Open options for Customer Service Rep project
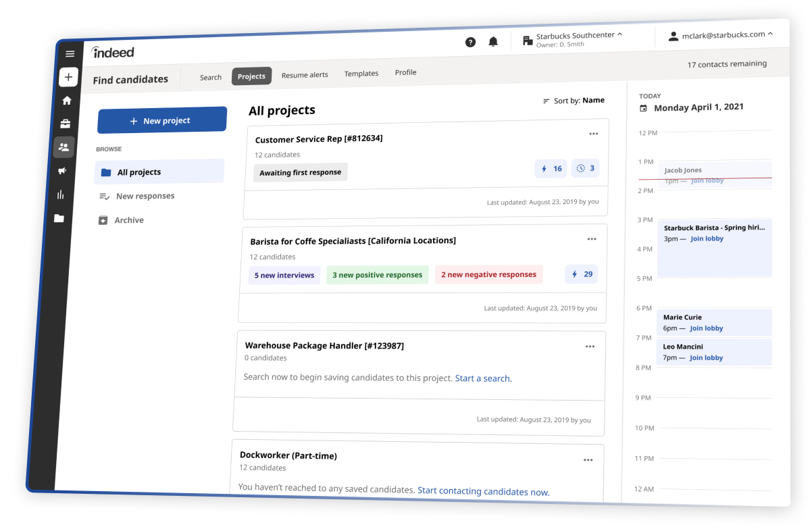This screenshot has height=531, width=812. [593, 134]
